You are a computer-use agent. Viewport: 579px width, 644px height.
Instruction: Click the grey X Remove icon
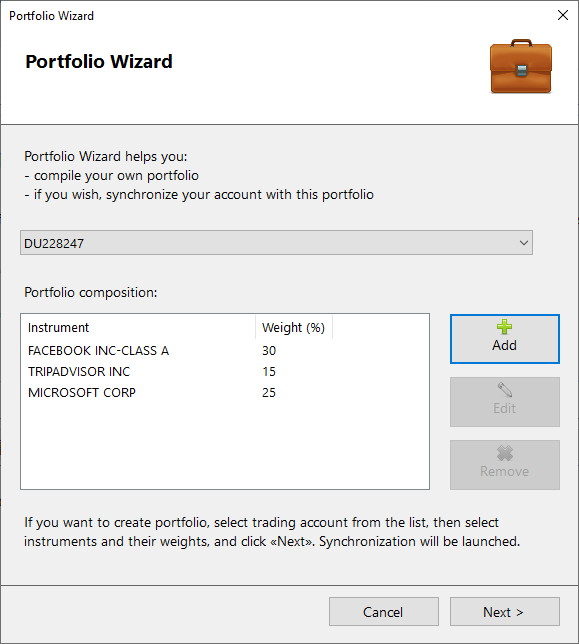(505, 453)
